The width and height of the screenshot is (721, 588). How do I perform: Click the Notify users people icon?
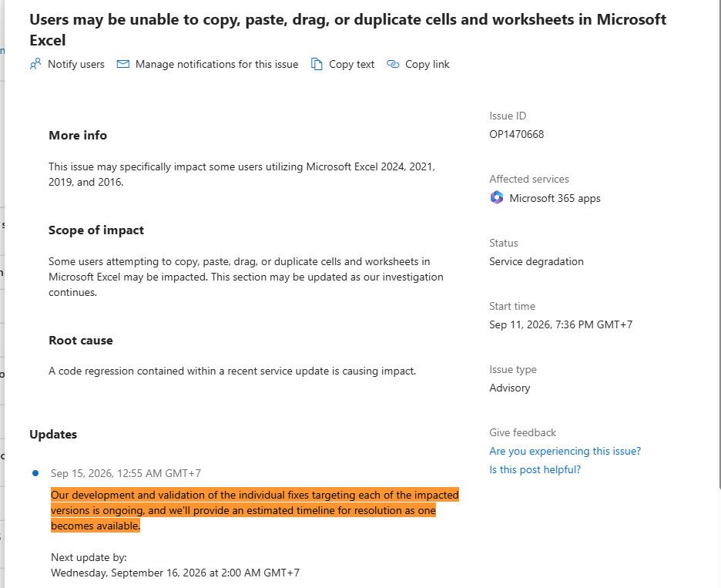[35, 64]
